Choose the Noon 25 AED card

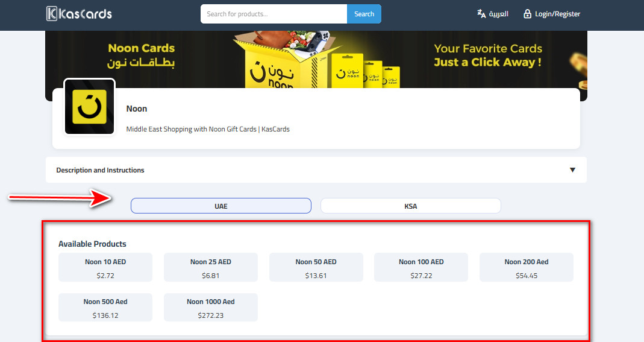pyautogui.click(x=211, y=267)
